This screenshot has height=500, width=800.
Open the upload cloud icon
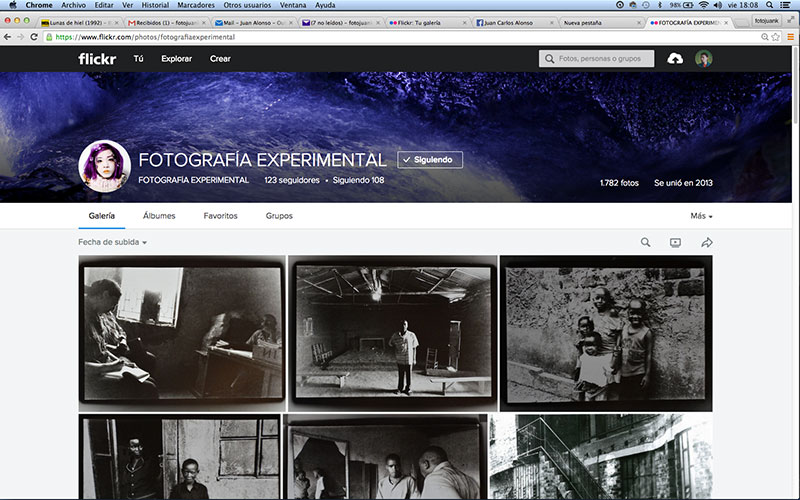pos(675,59)
